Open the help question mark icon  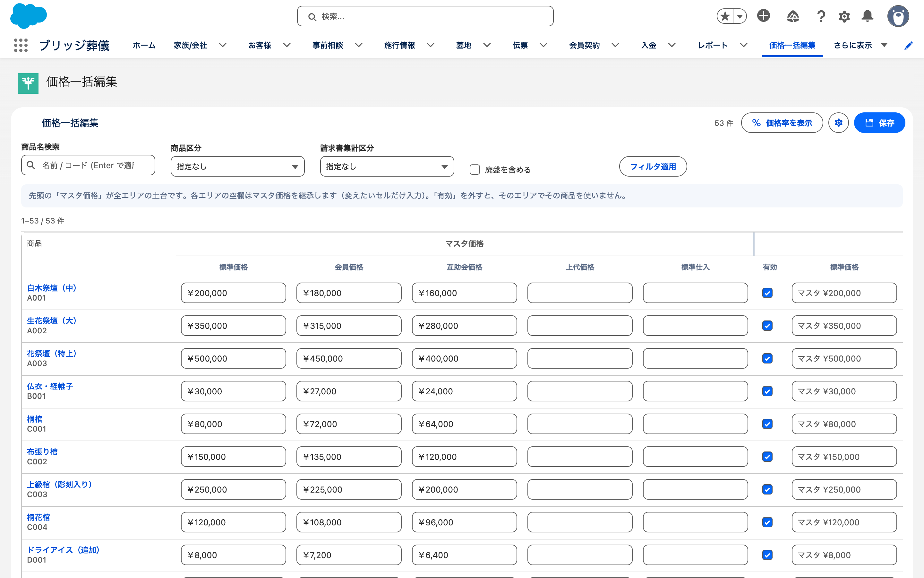821,16
